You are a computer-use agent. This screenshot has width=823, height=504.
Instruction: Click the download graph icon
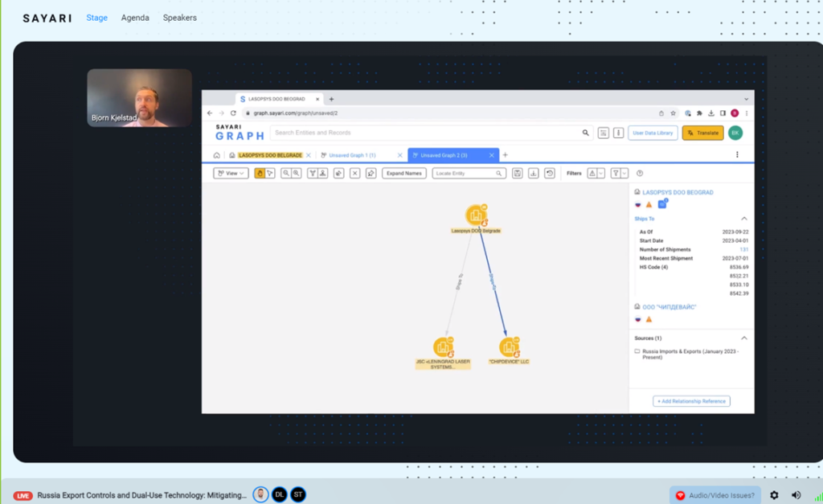[534, 174]
